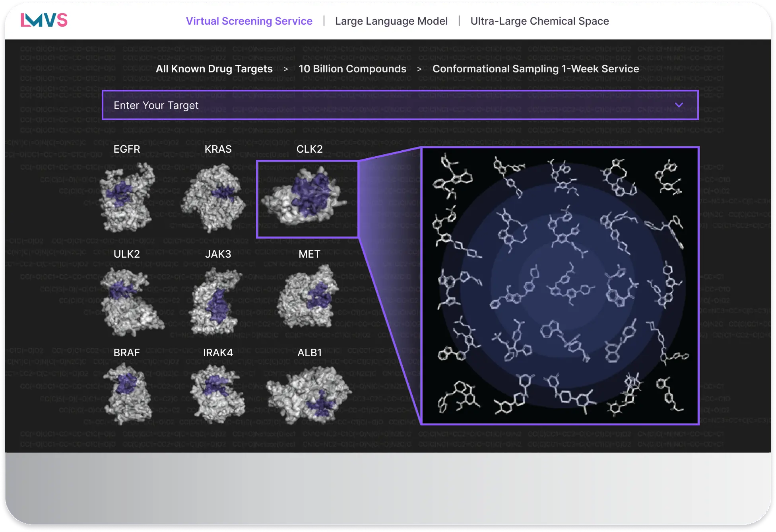Switch to Large Language Model tab
The image size is (776, 532).
pos(391,21)
